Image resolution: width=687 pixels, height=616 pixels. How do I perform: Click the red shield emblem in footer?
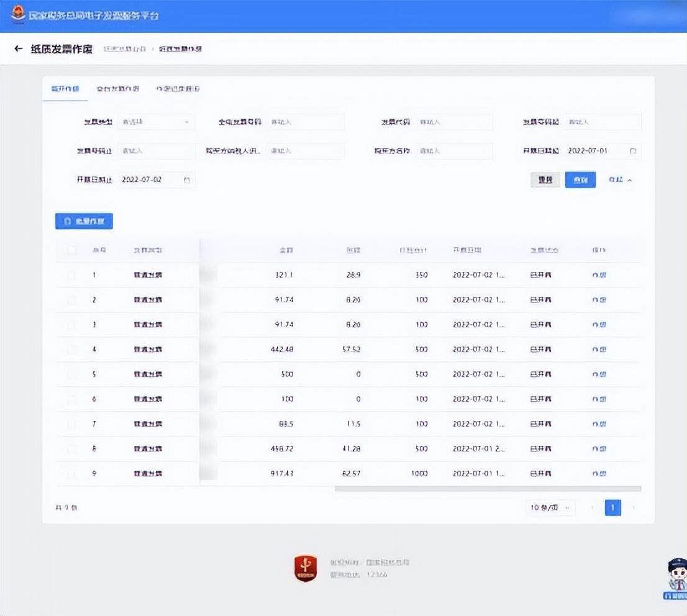pos(306,568)
